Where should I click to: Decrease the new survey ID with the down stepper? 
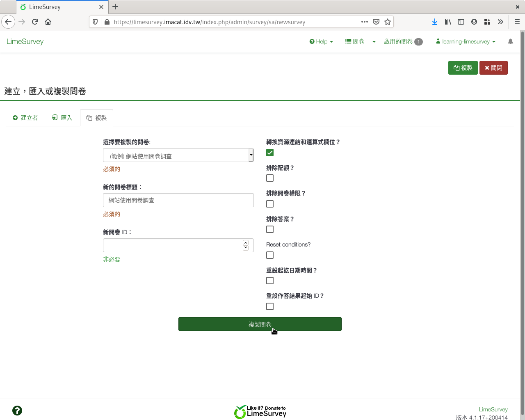246,248
